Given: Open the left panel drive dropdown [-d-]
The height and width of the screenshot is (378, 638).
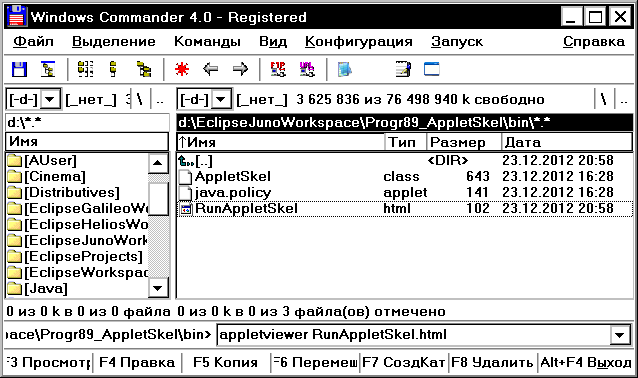Looking at the screenshot, I should click(50, 99).
